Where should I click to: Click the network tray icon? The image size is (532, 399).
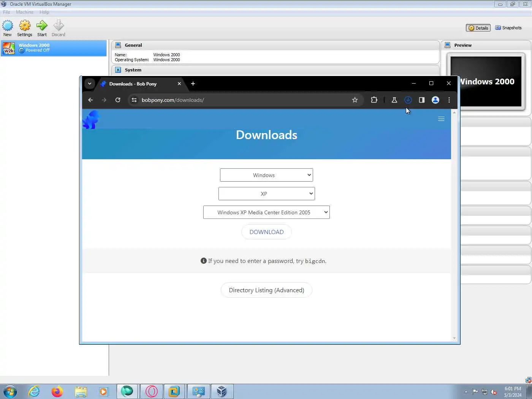click(x=484, y=392)
